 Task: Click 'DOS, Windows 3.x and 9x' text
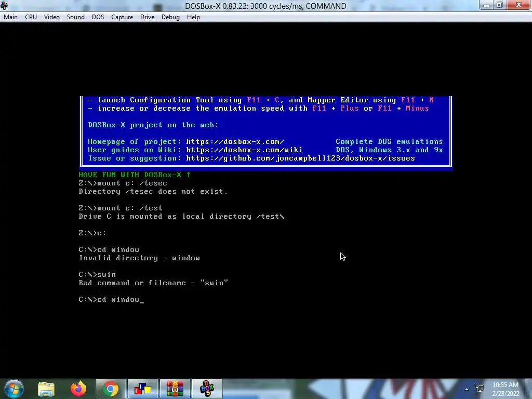(389, 150)
